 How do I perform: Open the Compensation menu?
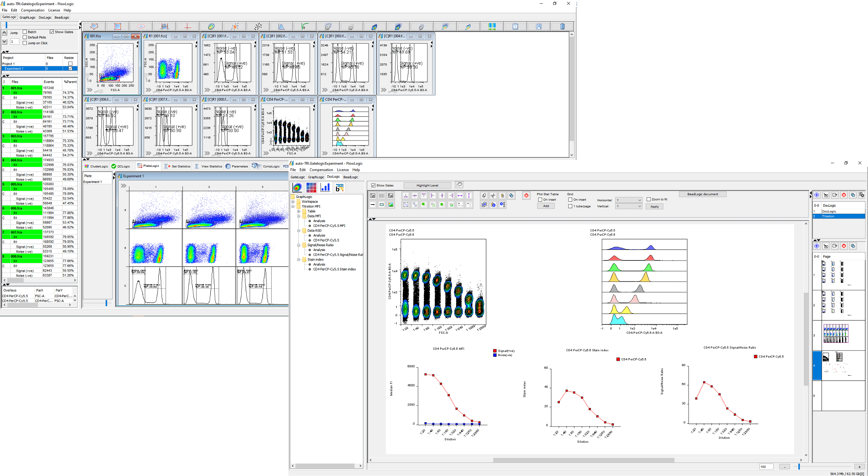pyautogui.click(x=321, y=170)
